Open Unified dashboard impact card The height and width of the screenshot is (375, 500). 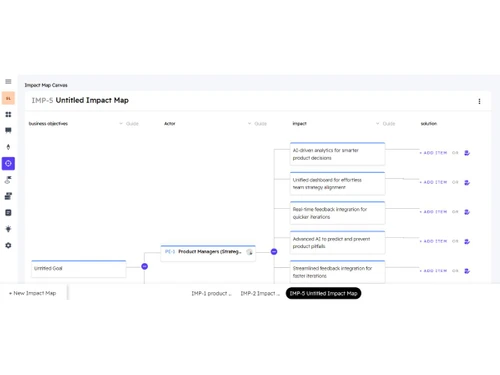[337, 183]
